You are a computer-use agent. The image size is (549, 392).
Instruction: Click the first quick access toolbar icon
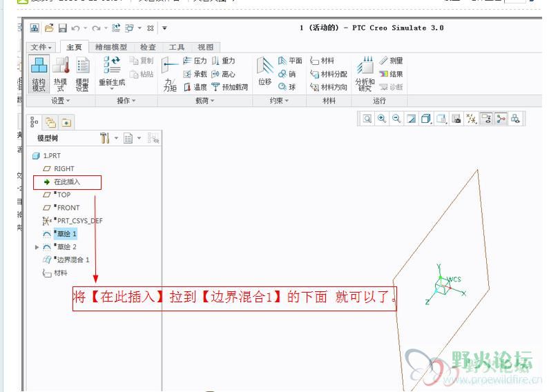pos(35,28)
